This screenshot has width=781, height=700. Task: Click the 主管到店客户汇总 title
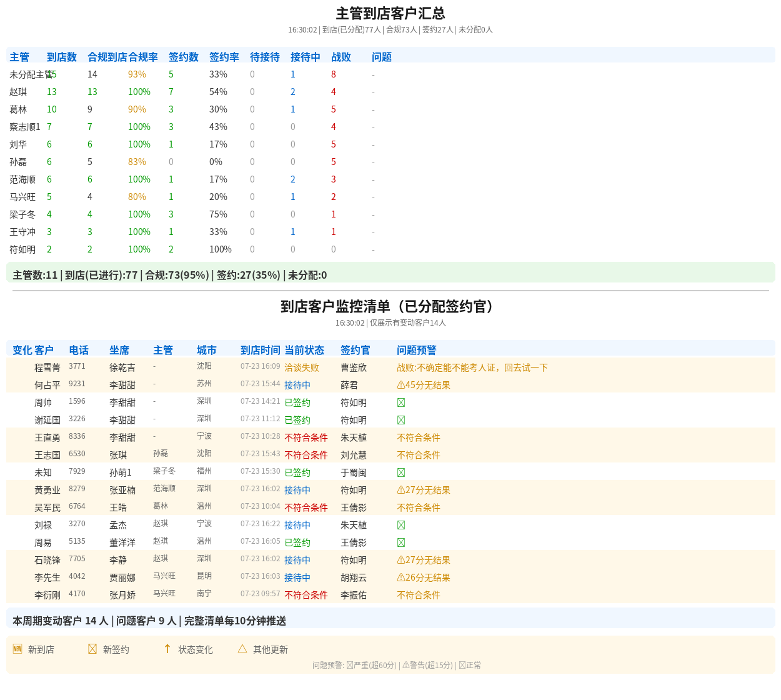click(x=390, y=13)
